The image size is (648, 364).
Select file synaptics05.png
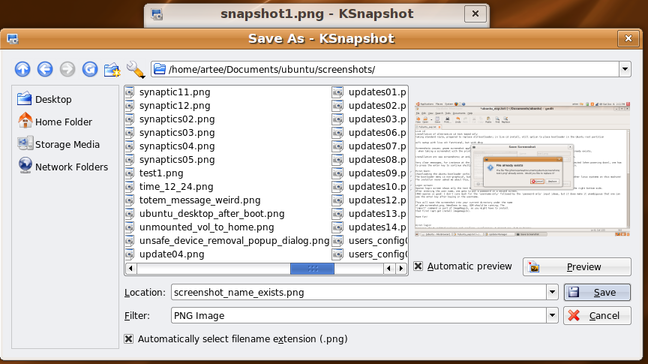point(177,159)
